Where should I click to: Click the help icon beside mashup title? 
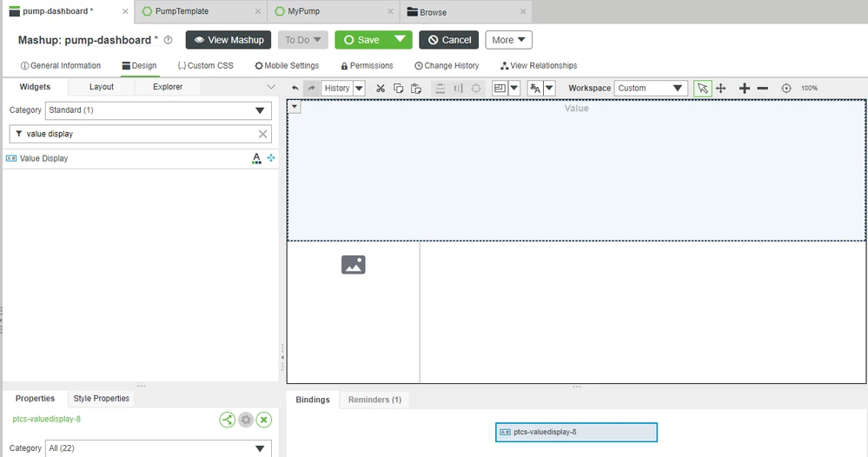(x=169, y=40)
